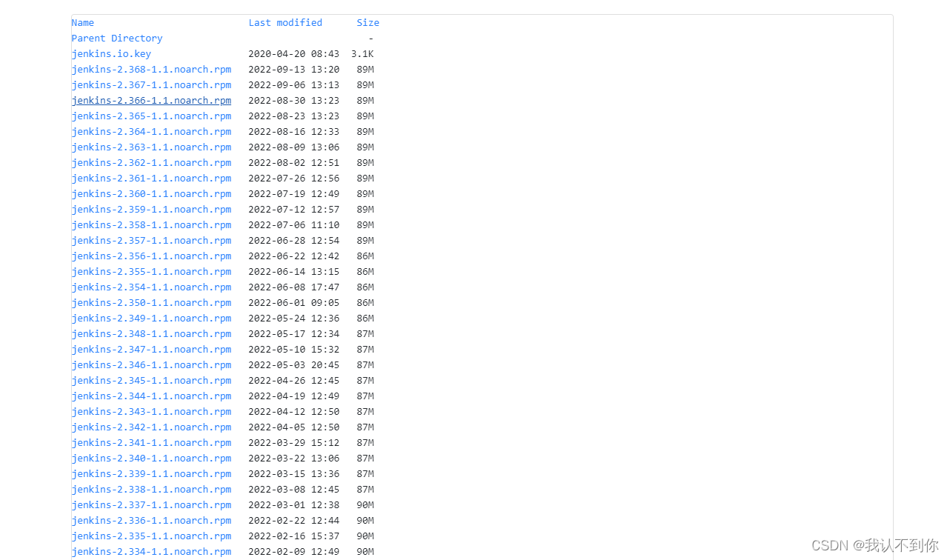This screenshot has height=560, width=950.
Task: Open jenkins-2.344-1.1.noarch.rpm link
Action: click(151, 396)
